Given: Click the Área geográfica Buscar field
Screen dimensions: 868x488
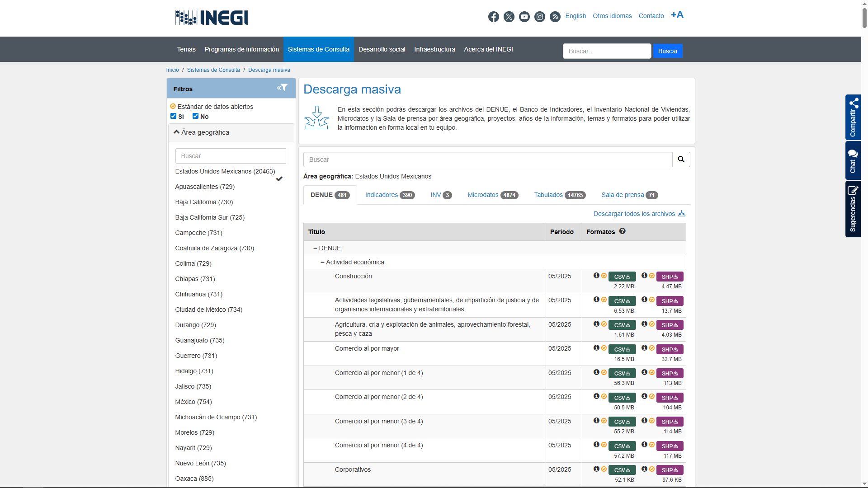Looking at the screenshot, I should coord(231,156).
